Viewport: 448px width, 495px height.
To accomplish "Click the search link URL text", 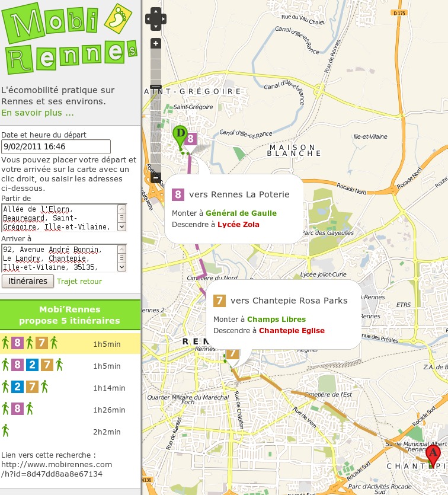I will pyautogui.click(x=56, y=469).
